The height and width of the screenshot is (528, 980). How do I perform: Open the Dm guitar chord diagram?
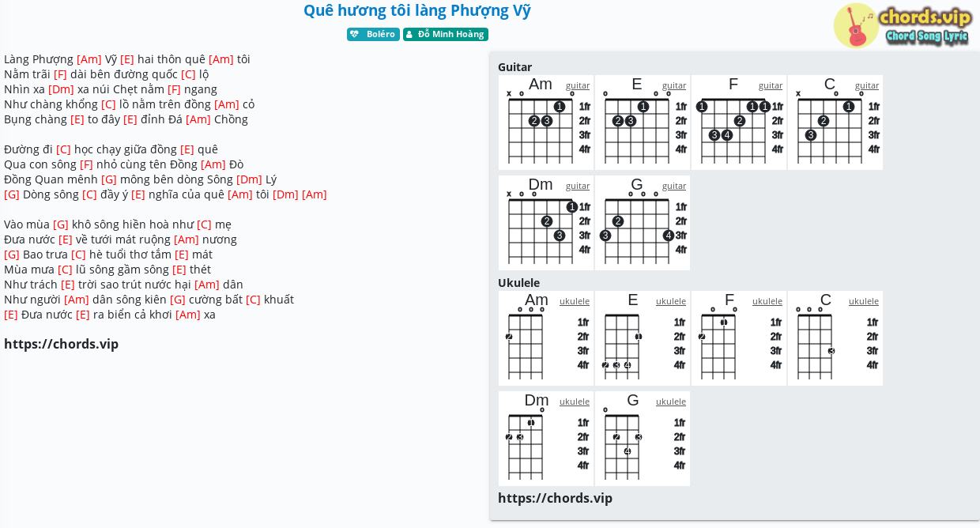click(x=546, y=227)
